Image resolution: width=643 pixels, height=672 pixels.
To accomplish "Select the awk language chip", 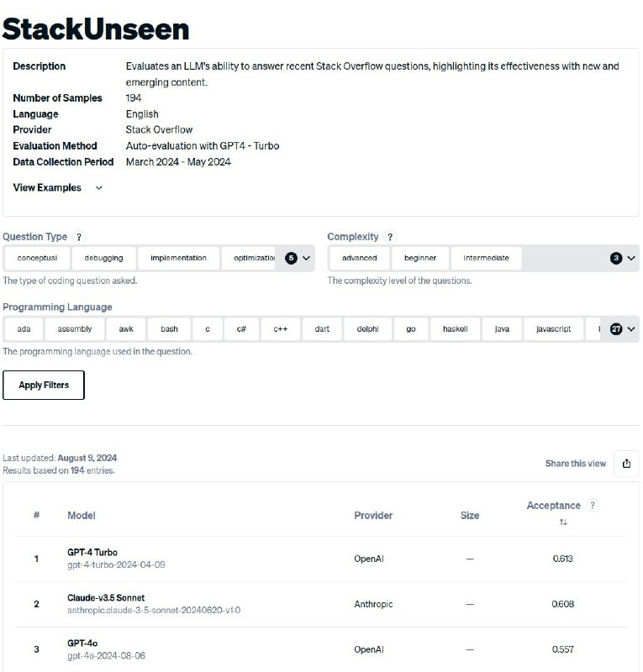I will [x=126, y=329].
